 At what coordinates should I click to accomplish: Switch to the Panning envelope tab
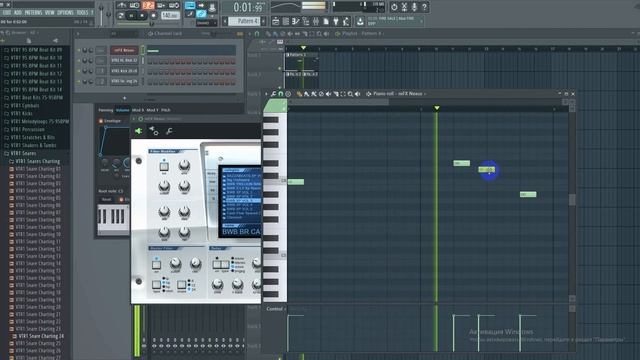pos(105,110)
